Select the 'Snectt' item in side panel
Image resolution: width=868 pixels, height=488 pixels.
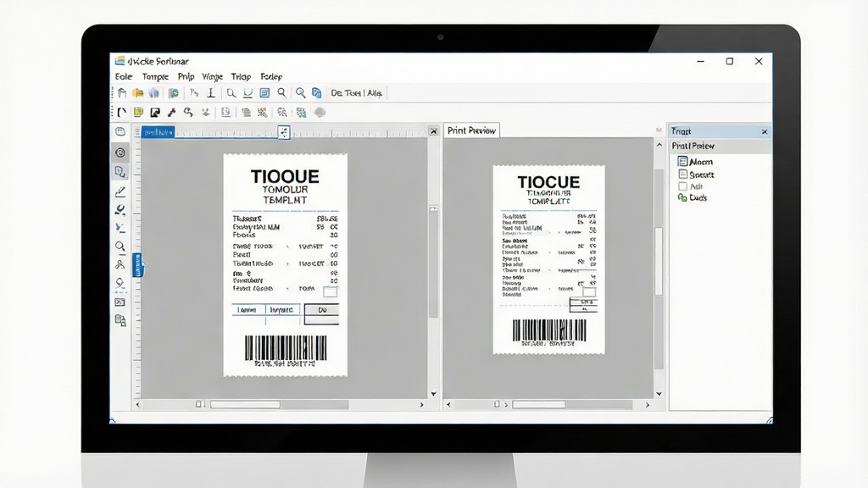click(697, 175)
